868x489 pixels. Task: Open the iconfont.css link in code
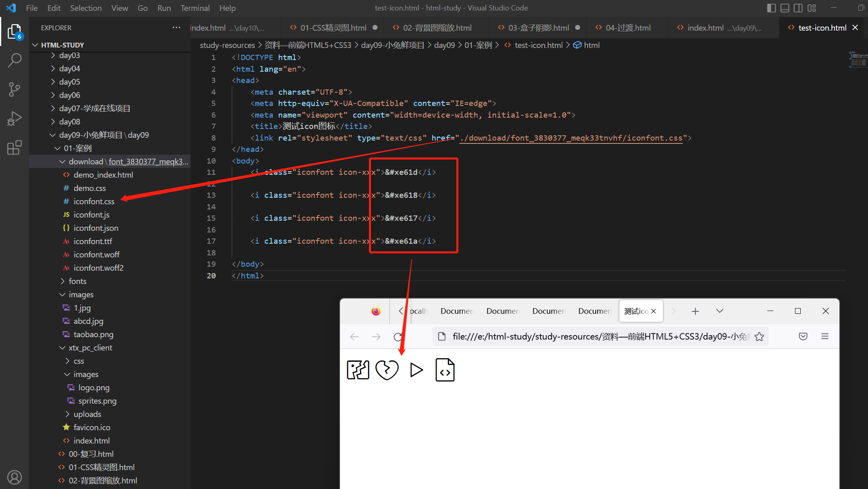(x=571, y=138)
